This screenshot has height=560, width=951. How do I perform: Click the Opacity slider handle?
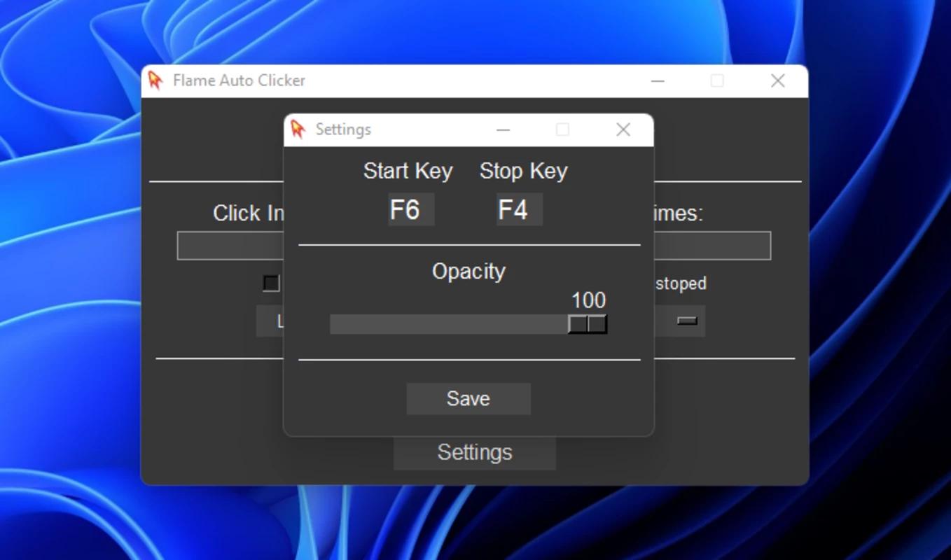[588, 324]
